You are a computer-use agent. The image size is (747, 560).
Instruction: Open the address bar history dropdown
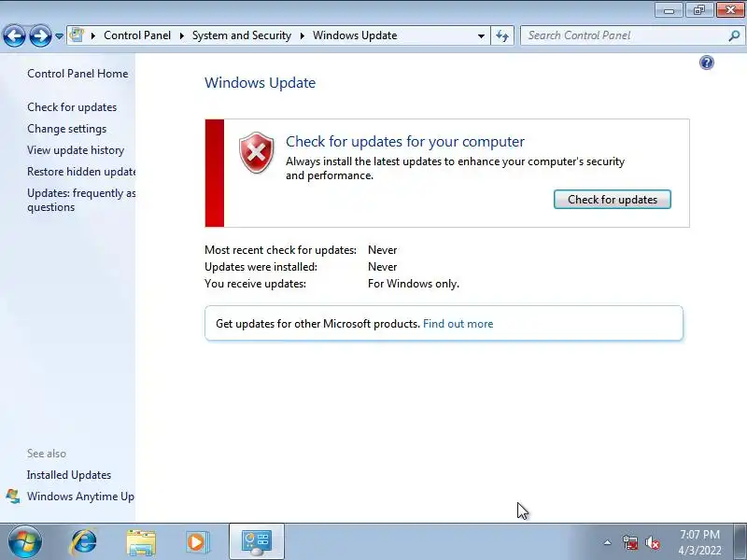[x=481, y=36]
